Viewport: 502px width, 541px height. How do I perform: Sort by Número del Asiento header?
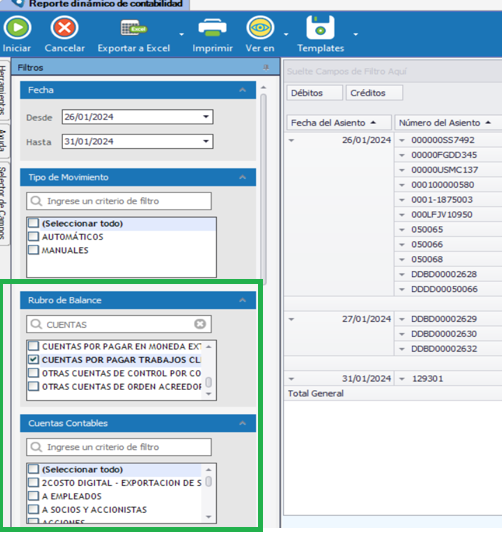(448, 123)
